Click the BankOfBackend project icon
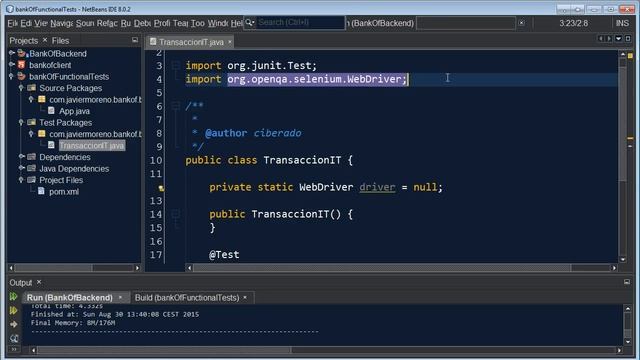The width and height of the screenshot is (640, 360). point(22,53)
